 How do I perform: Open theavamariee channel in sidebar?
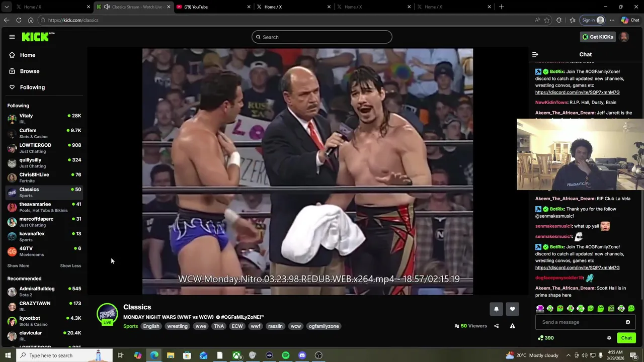[44, 207]
